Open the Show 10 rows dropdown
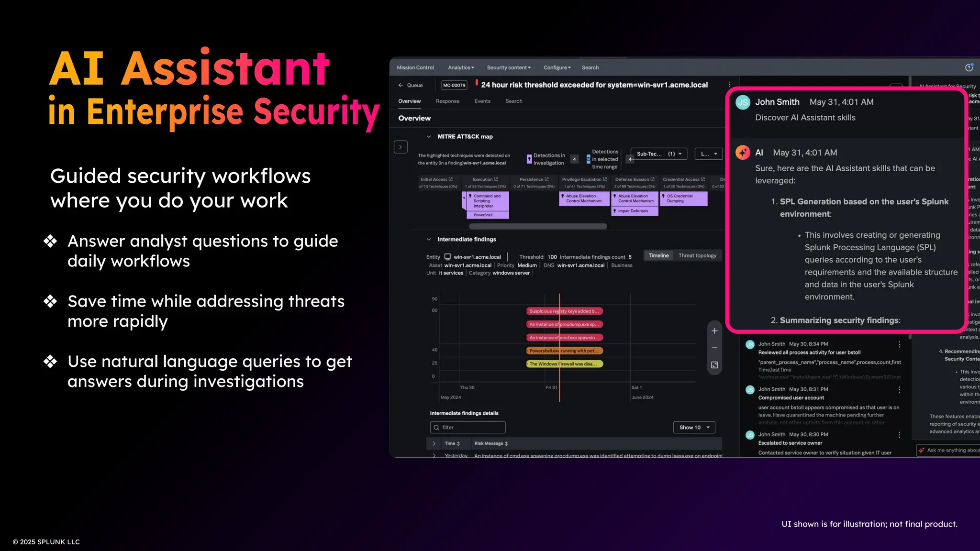The image size is (980, 551). point(694,428)
